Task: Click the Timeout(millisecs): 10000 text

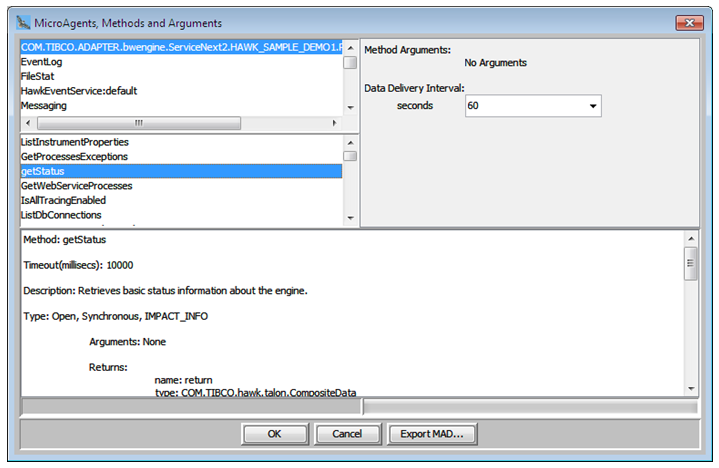Action: coord(78,265)
